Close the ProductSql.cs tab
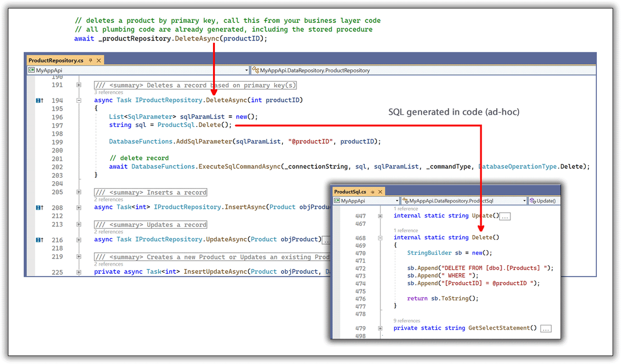Image resolution: width=621 pixels, height=364 pixels. (x=381, y=191)
